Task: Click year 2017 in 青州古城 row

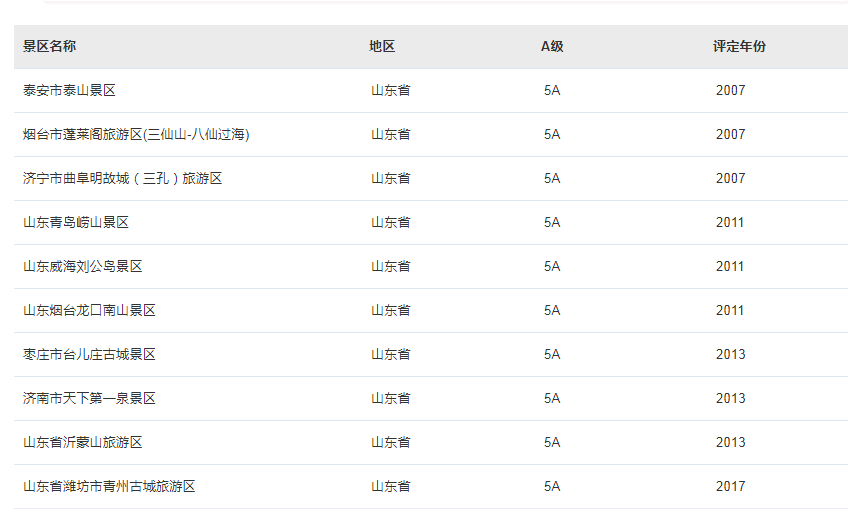Action: pos(731,487)
